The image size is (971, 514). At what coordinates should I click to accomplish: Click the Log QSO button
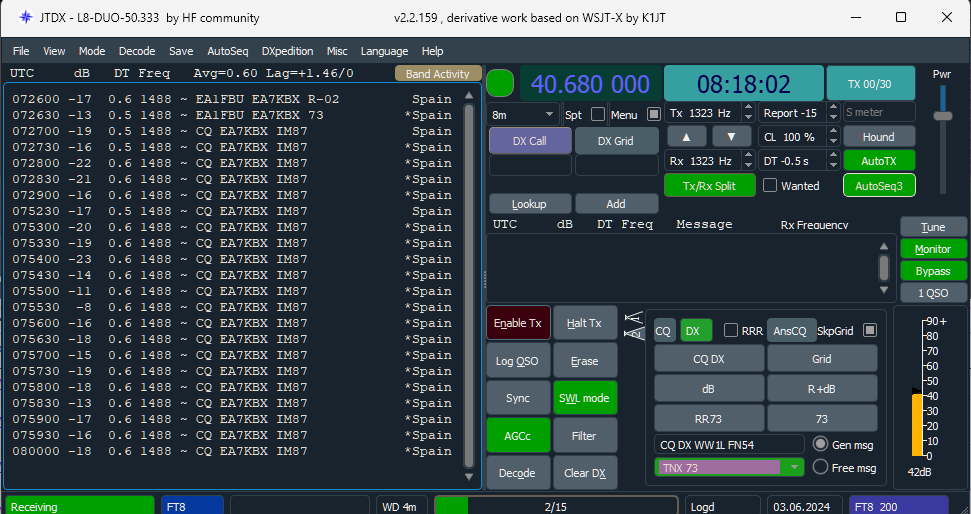[x=518, y=361]
